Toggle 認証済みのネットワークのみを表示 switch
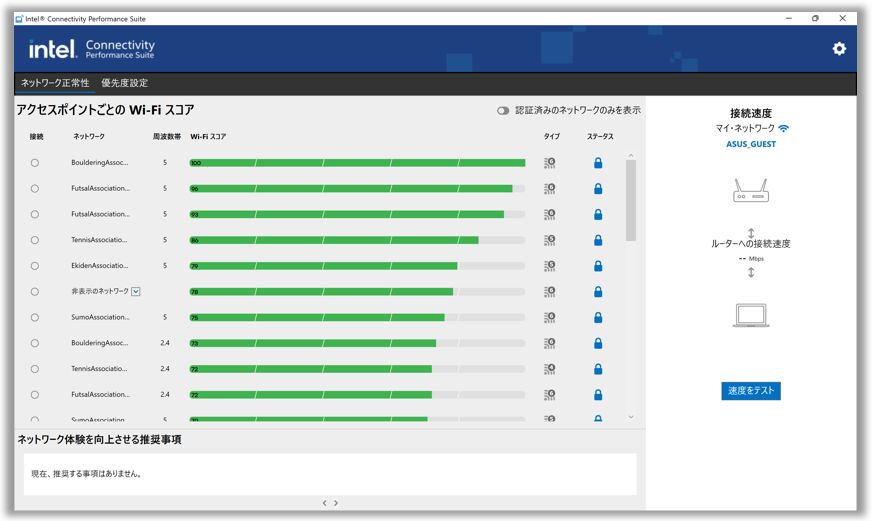872x521 pixels. pyautogui.click(x=503, y=111)
